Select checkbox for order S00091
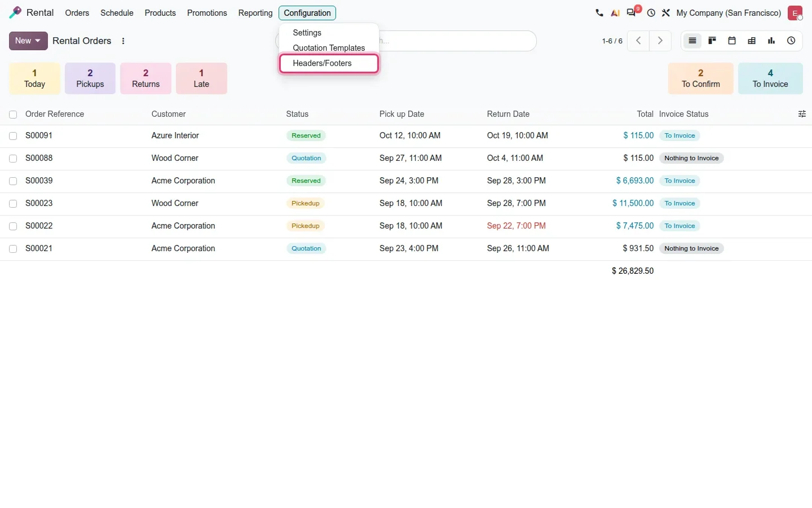Image resolution: width=812 pixels, height=508 pixels. click(13, 136)
